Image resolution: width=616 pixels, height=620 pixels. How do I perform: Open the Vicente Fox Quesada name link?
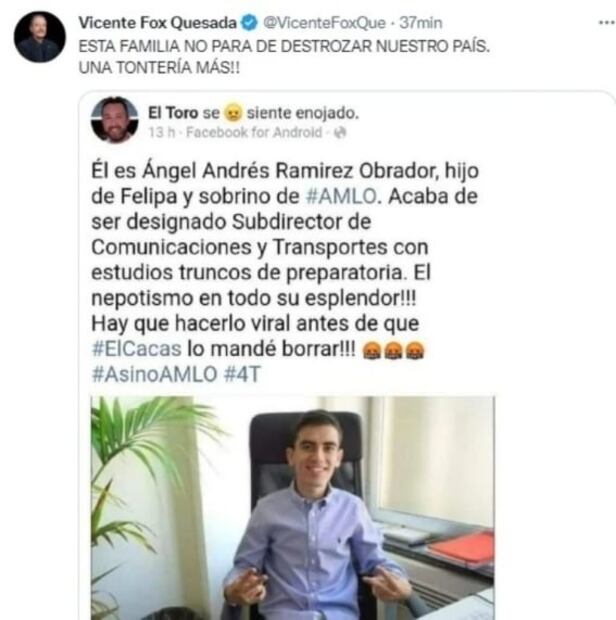click(157, 23)
